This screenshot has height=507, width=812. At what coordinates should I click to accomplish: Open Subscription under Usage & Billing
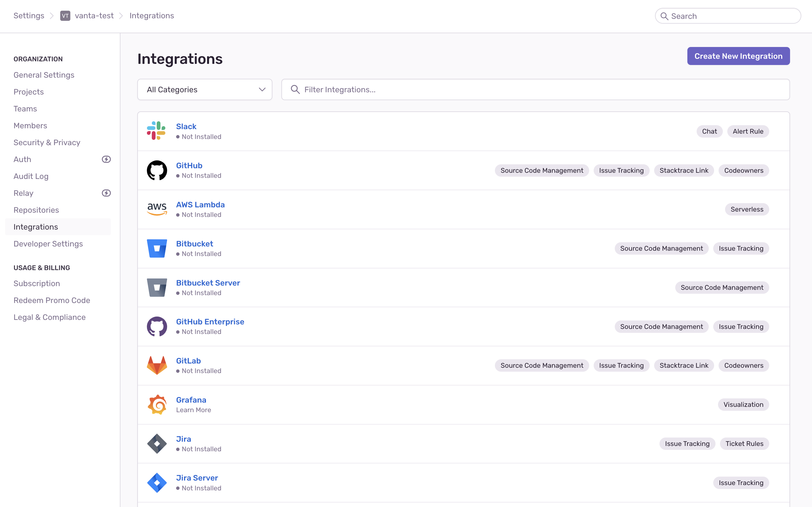tap(37, 283)
